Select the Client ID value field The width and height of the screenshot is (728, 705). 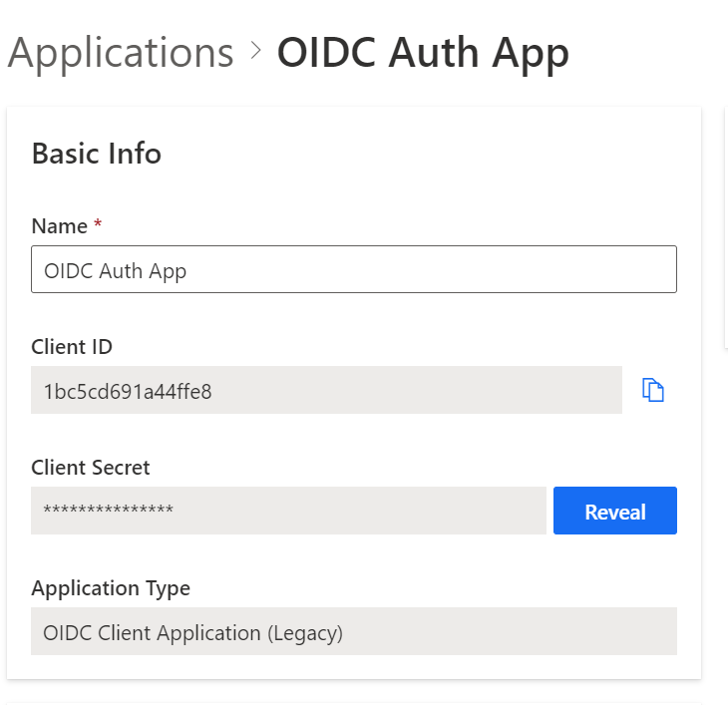pos(326,390)
